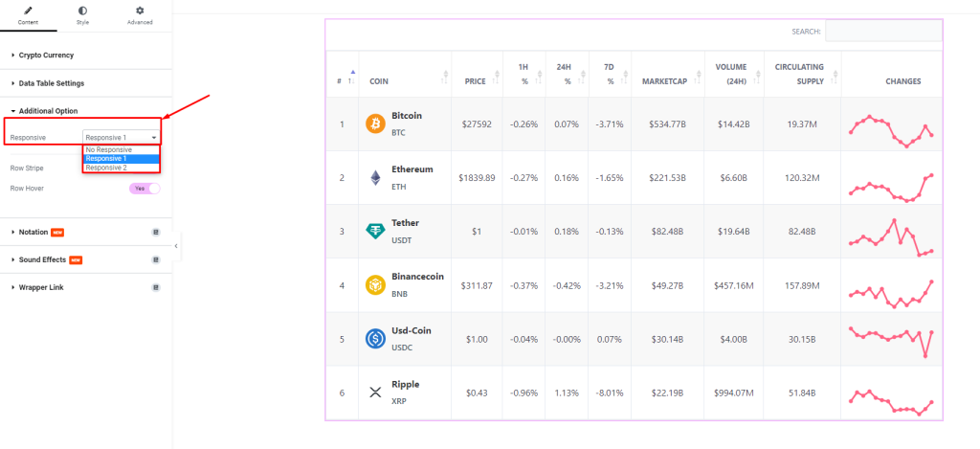The height and width of the screenshot is (449, 980).
Task: Click the Usd-Coin coin name
Action: (x=412, y=331)
